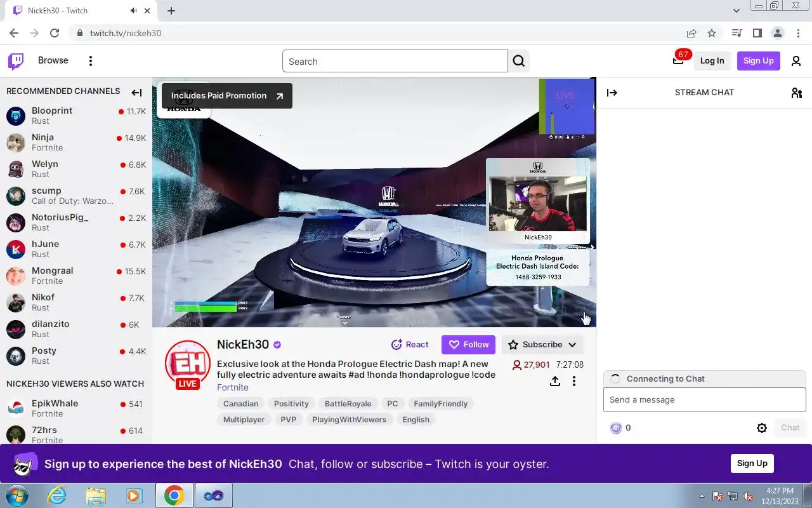Mute the tab audio speaker icon
The image size is (812, 508).
coord(134,11)
